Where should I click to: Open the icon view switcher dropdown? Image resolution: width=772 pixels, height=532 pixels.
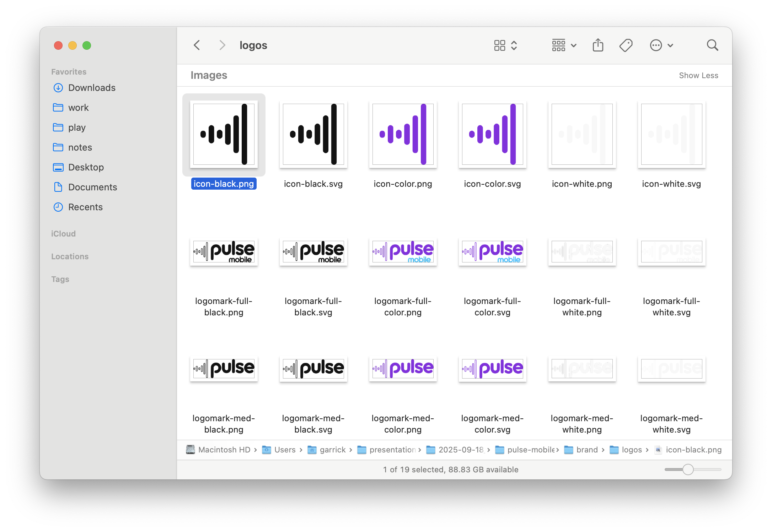(505, 45)
